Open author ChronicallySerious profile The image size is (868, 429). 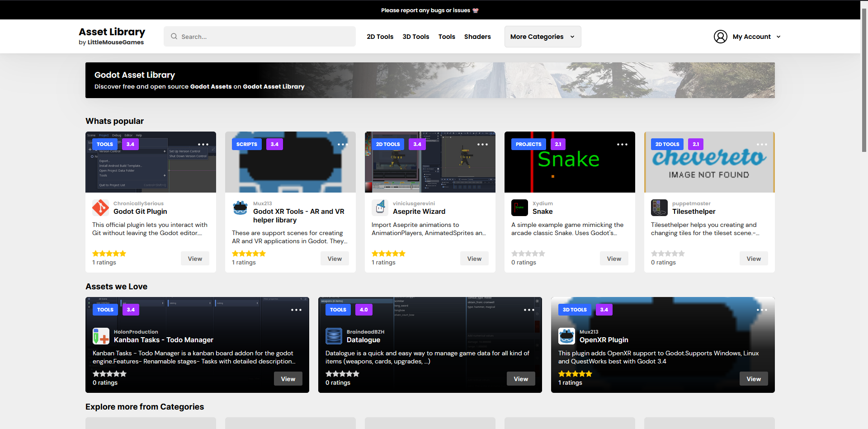click(x=138, y=203)
